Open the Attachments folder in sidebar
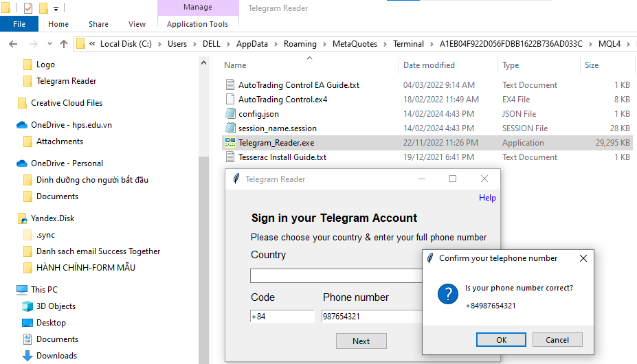Viewport: 637px width, 364px height. [x=60, y=141]
